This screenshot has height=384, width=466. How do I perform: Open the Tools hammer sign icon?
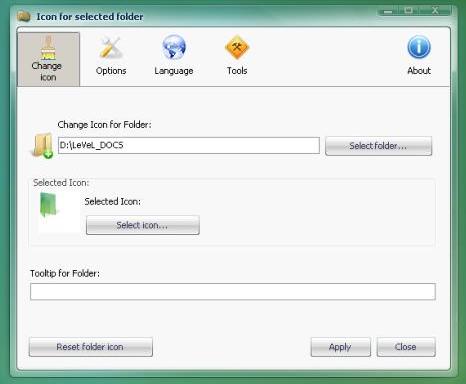click(x=237, y=47)
